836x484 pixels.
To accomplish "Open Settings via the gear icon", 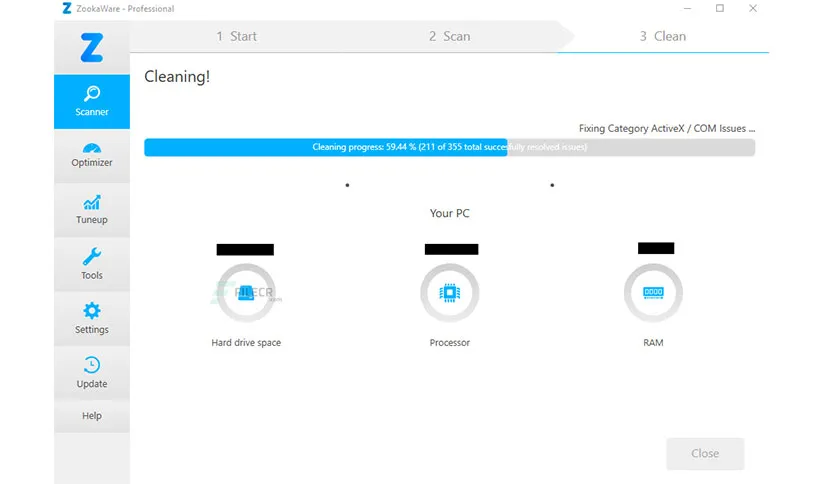I will [x=92, y=311].
